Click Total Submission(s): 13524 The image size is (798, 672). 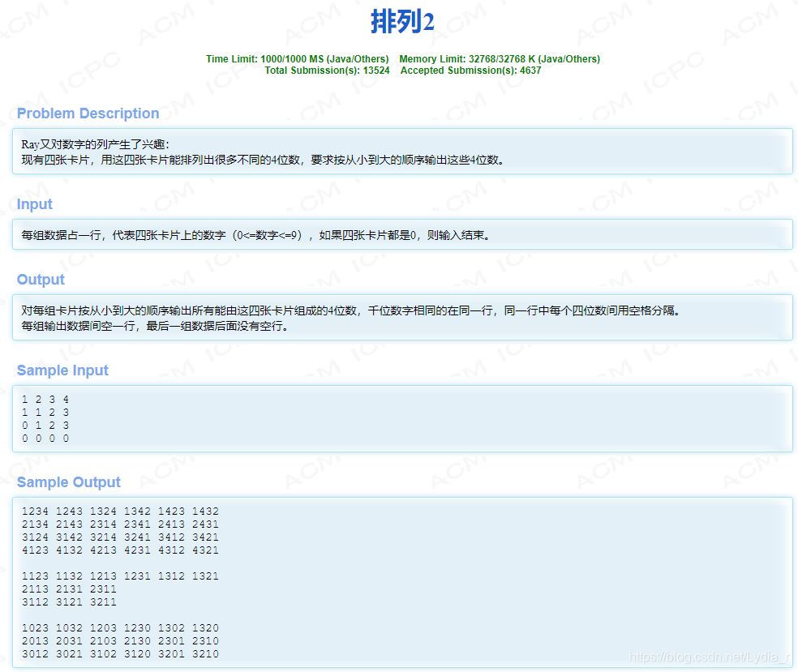click(x=327, y=71)
